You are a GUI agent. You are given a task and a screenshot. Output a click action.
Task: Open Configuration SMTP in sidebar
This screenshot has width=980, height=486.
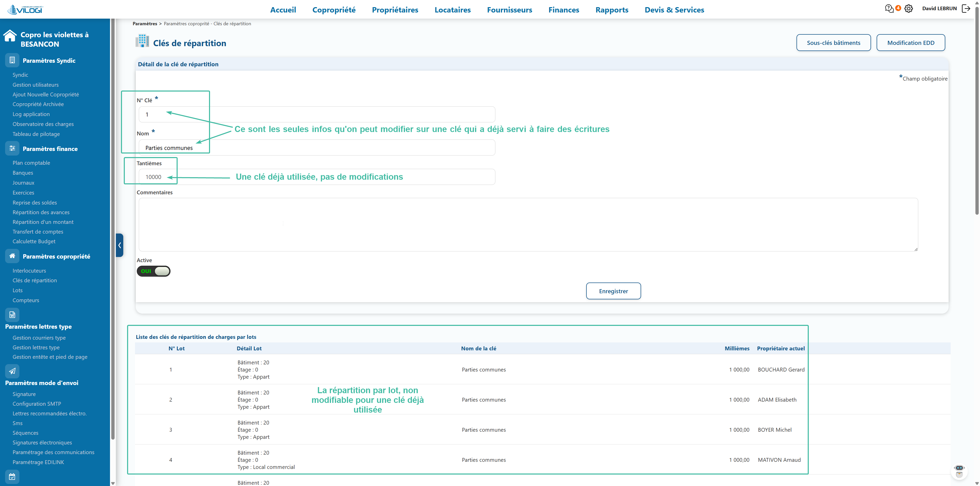(x=36, y=404)
